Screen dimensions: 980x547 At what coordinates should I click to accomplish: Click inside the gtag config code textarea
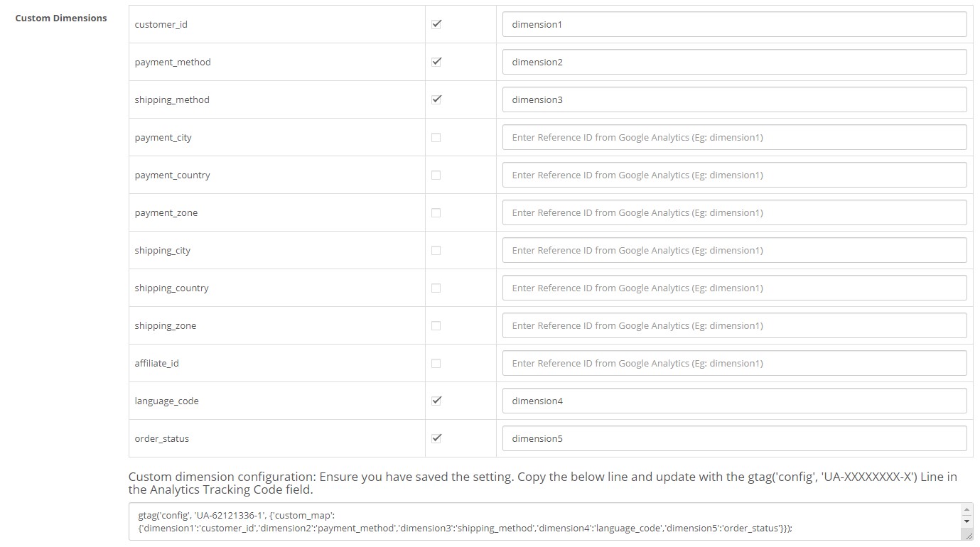544,521
